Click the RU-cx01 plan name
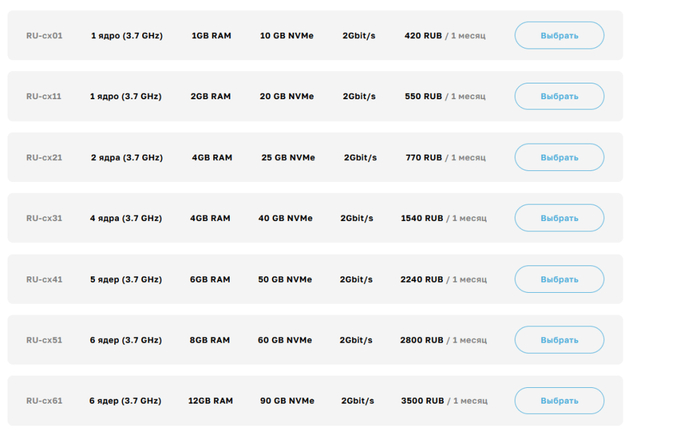 point(44,36)
